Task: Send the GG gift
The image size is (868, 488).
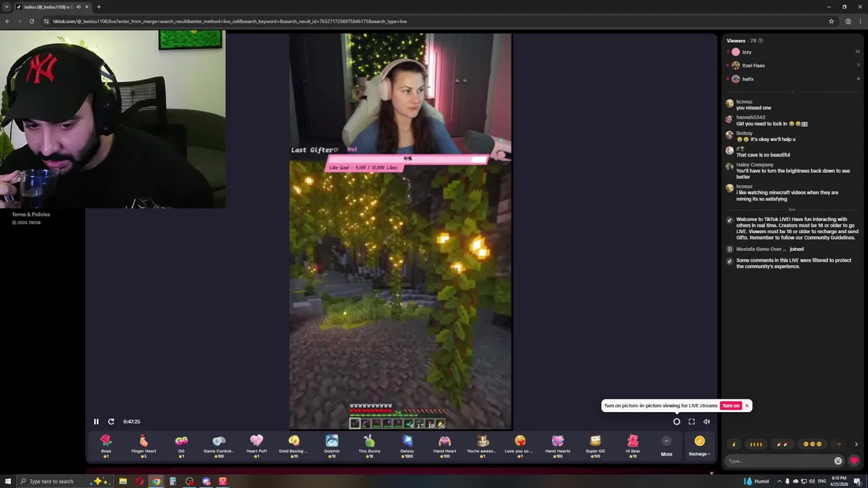Action: pos(181,446)
